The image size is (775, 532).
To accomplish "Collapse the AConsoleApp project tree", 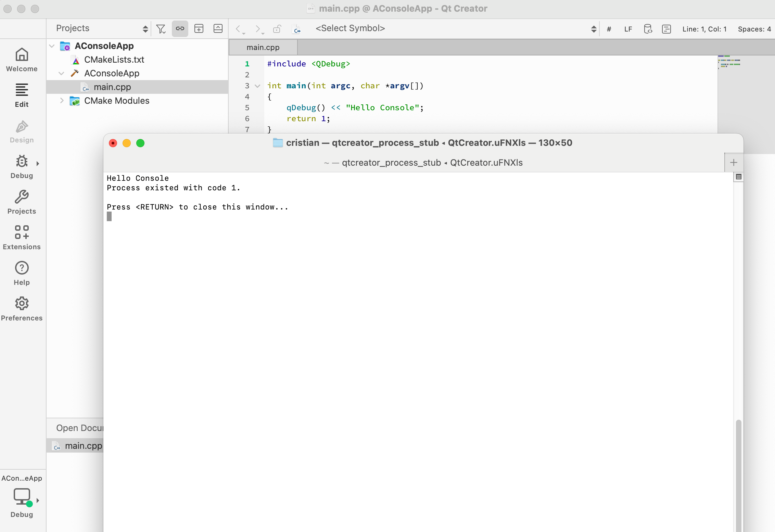I will pos(51,46).
